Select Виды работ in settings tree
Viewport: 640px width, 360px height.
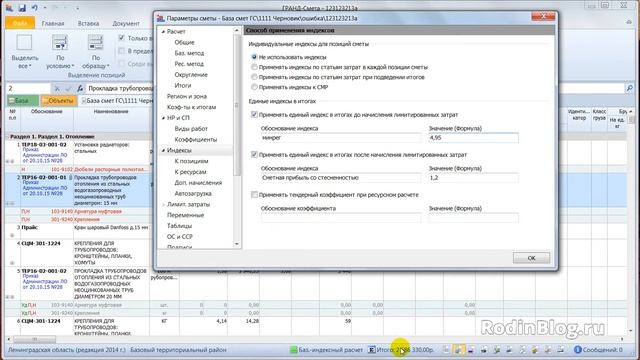(x=191, y=129)
